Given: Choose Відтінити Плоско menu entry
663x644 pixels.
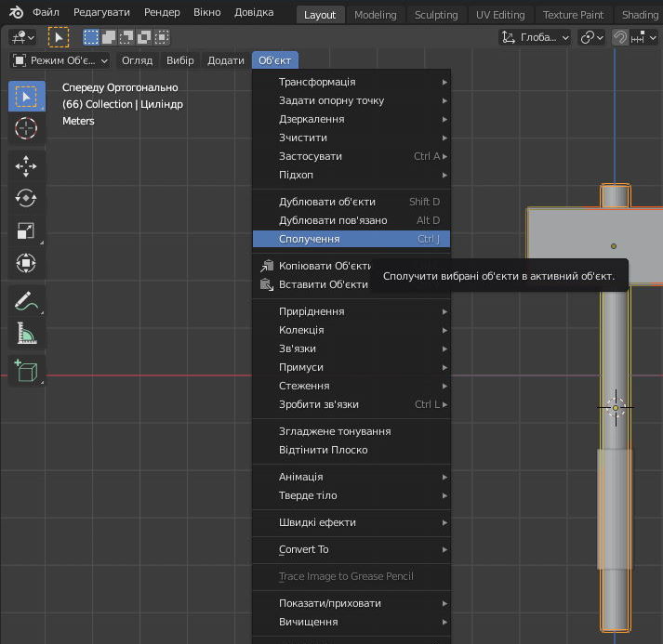Looking at the screenshot, I should point(351,450).
